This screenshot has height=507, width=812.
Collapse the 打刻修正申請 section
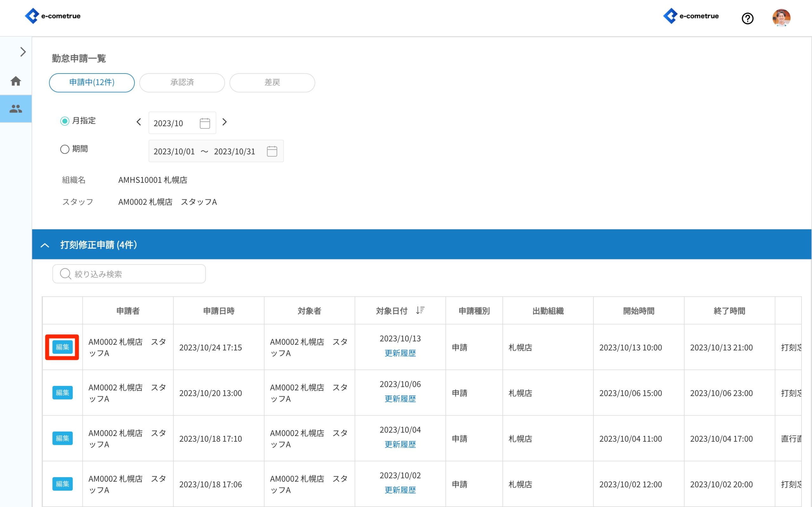[x=45, y=245]
